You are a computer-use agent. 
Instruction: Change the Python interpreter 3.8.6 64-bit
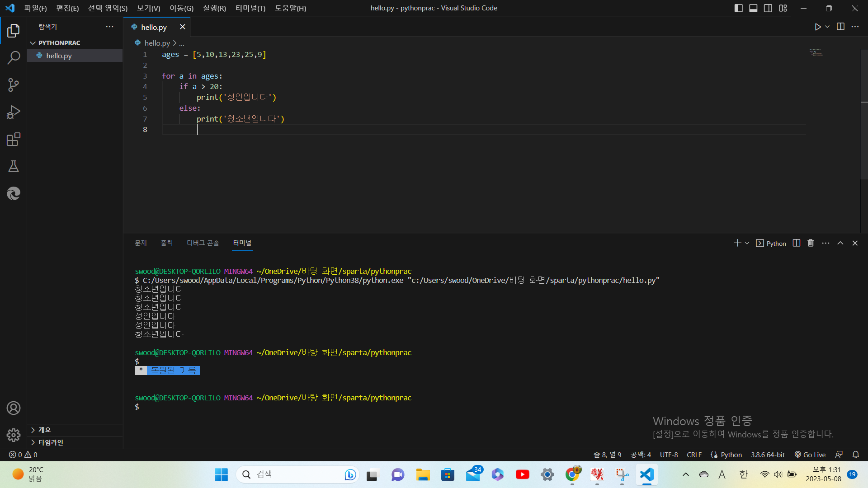point(768,455)
